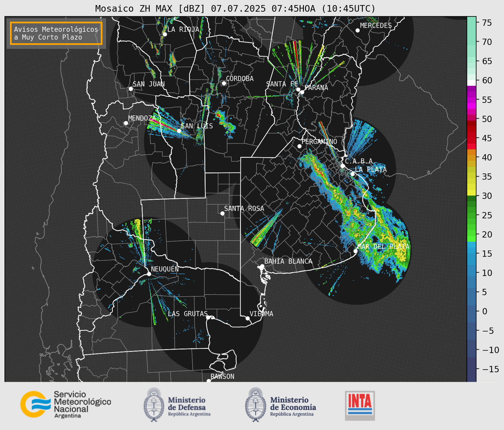Click the Servicio Meteorológico Nacional sun logo
Viewport: 504px width, 430px height.
pyautogui.click(x=35, y=404)
